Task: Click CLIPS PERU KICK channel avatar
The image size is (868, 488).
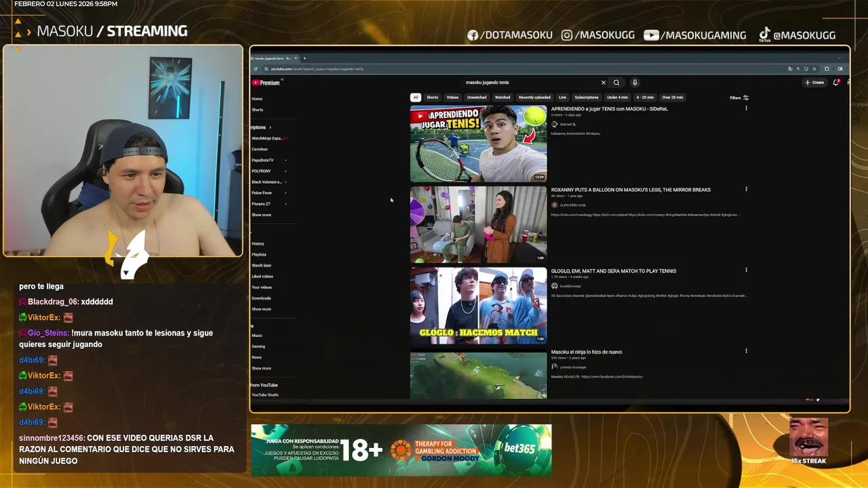Action: click(x=554, y=205)
